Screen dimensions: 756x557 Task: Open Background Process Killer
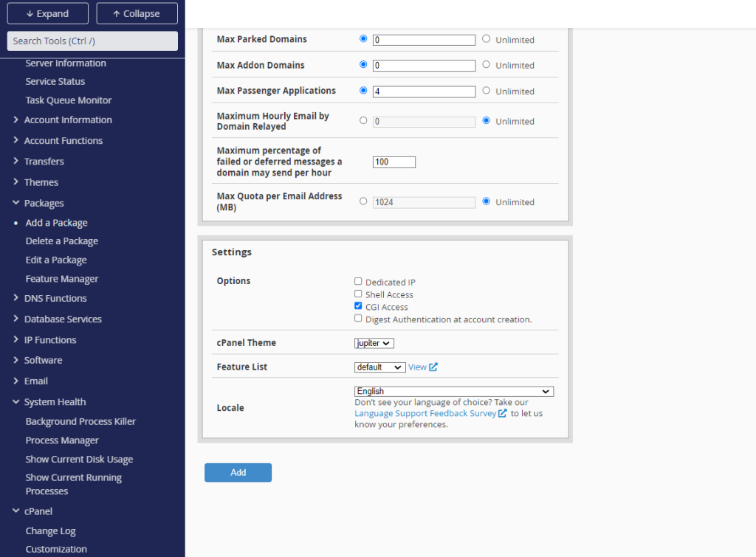pos(80,421)
